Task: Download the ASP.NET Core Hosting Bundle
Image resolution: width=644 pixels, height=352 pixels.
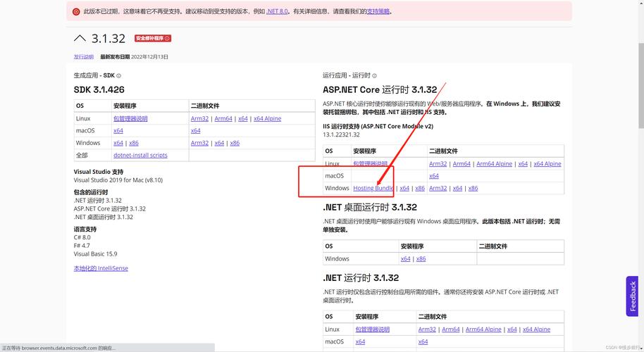Action: point(373,188)
